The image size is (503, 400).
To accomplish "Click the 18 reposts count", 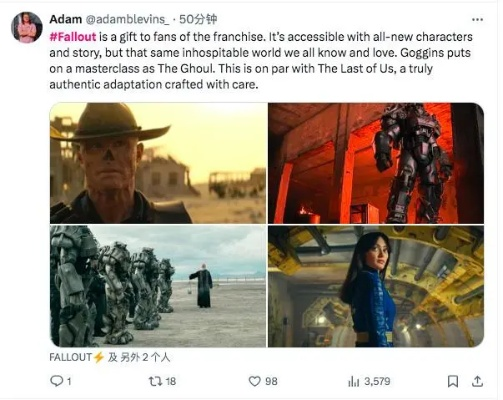I will 171,381.
